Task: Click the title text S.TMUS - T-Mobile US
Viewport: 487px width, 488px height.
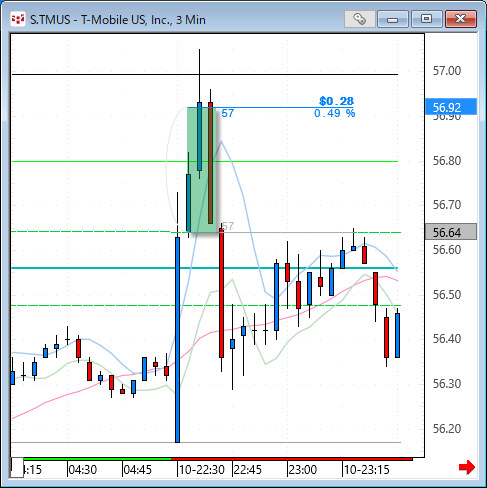Action: 117,20
